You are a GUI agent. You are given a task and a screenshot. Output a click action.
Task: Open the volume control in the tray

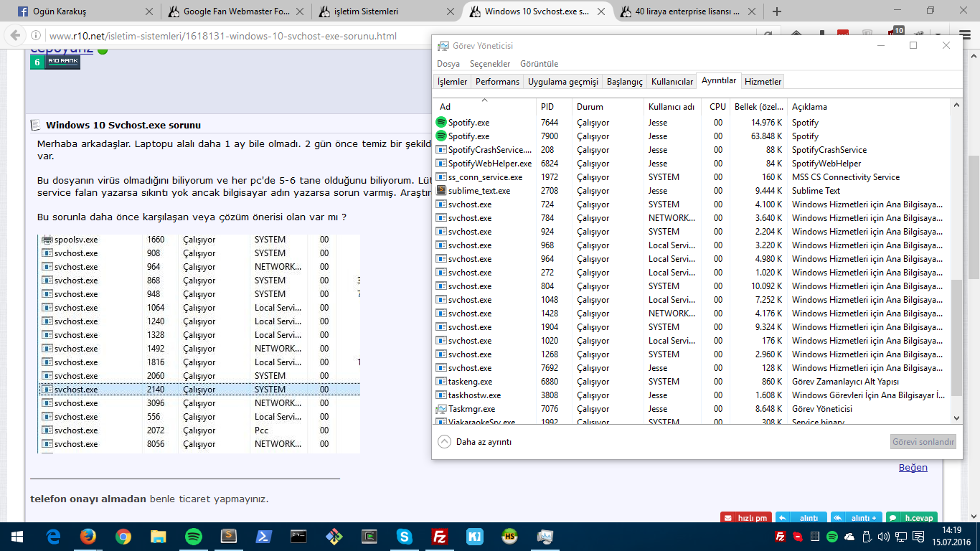click(883, 537)
